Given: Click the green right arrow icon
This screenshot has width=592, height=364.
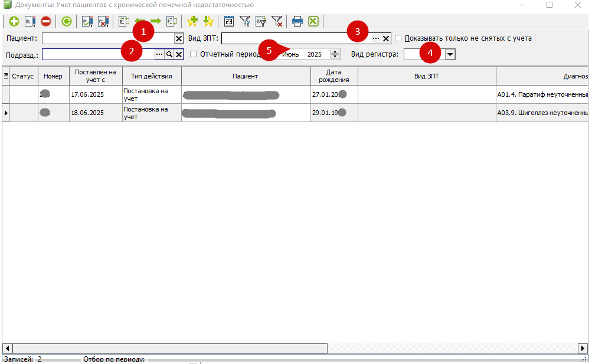Looking at the screenshot, I should point(156,21).
